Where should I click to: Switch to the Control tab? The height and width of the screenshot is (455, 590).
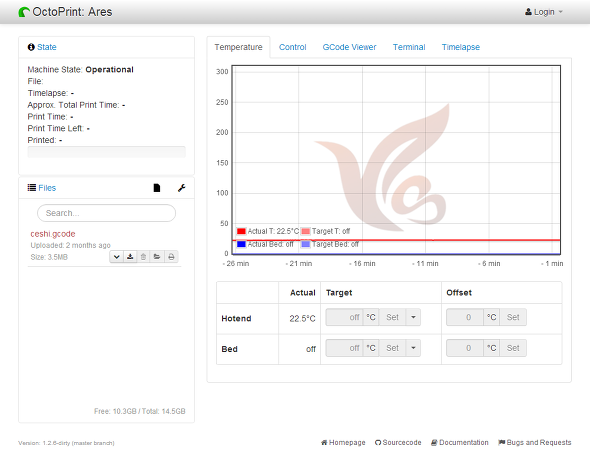[292, 47]
